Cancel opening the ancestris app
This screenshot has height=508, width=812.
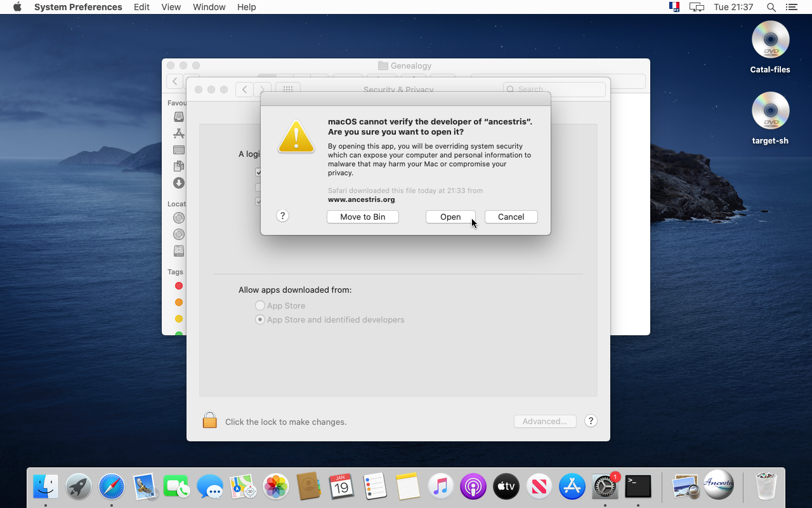511,217
